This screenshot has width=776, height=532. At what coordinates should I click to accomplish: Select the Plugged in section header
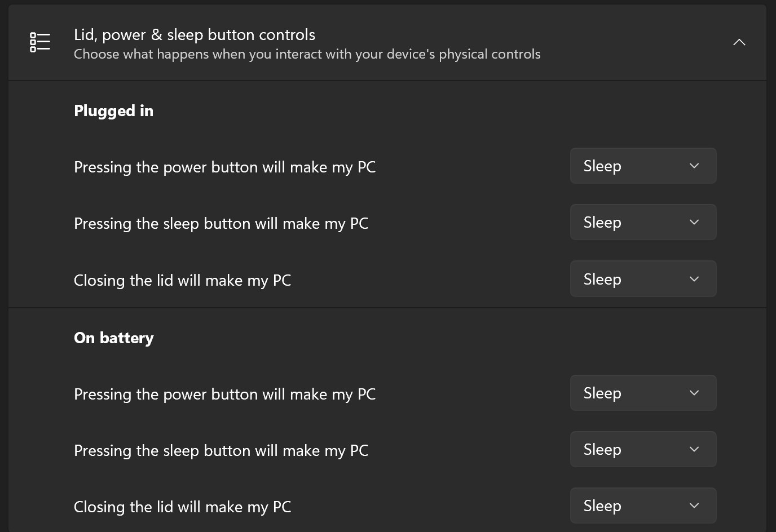(113, 110)
